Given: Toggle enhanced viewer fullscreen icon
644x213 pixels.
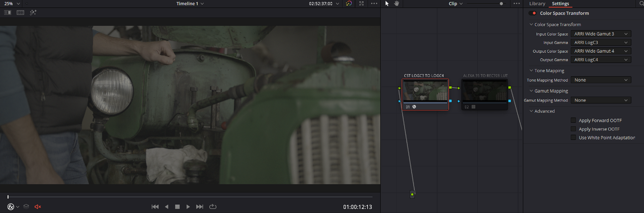Looking at the screenshot, I should coord(361,4).
